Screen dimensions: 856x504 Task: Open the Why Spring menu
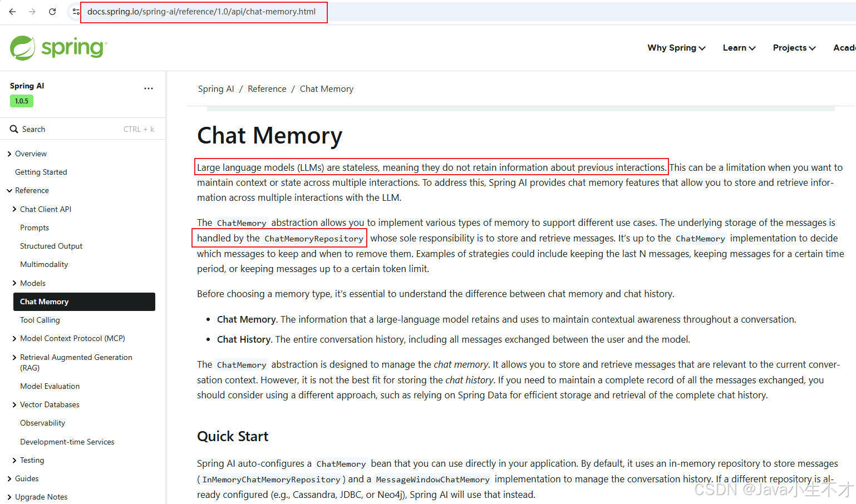coord(676,48)
